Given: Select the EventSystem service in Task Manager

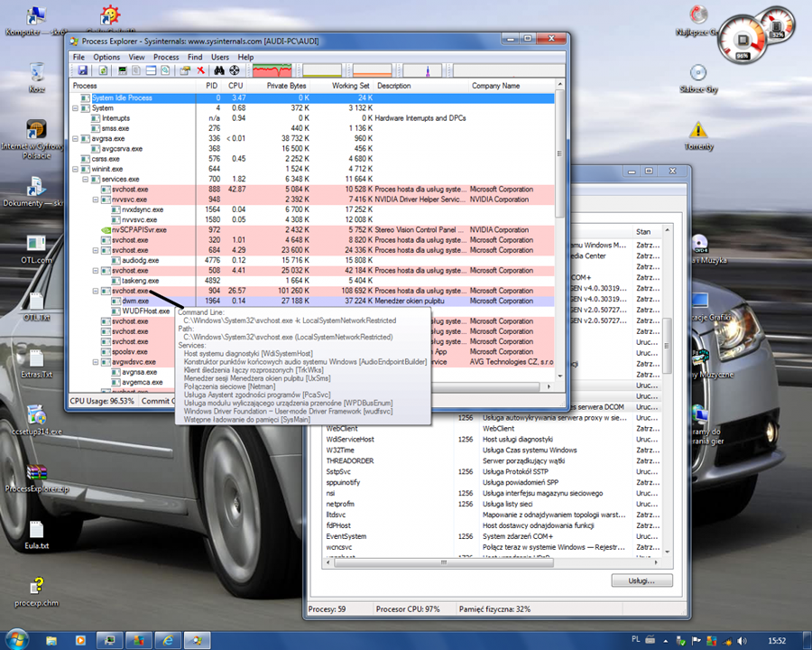Looking at the screenshot, I should (x=492, y=536).
